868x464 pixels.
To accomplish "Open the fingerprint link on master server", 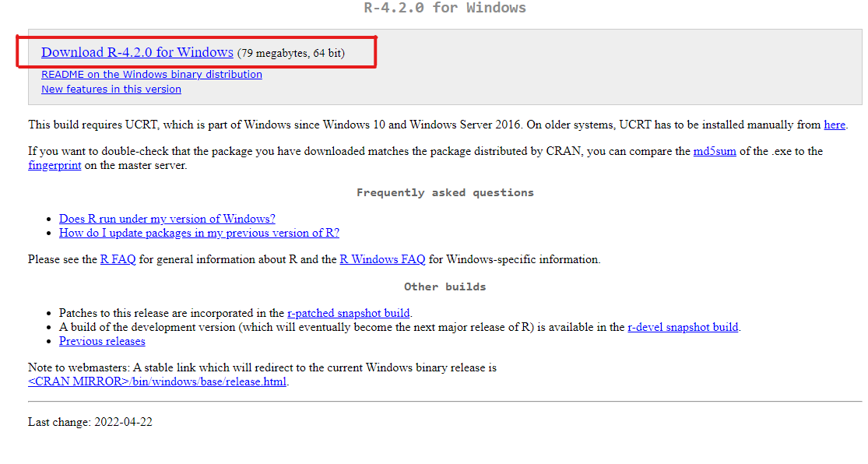I will click(x=54, y=166).
